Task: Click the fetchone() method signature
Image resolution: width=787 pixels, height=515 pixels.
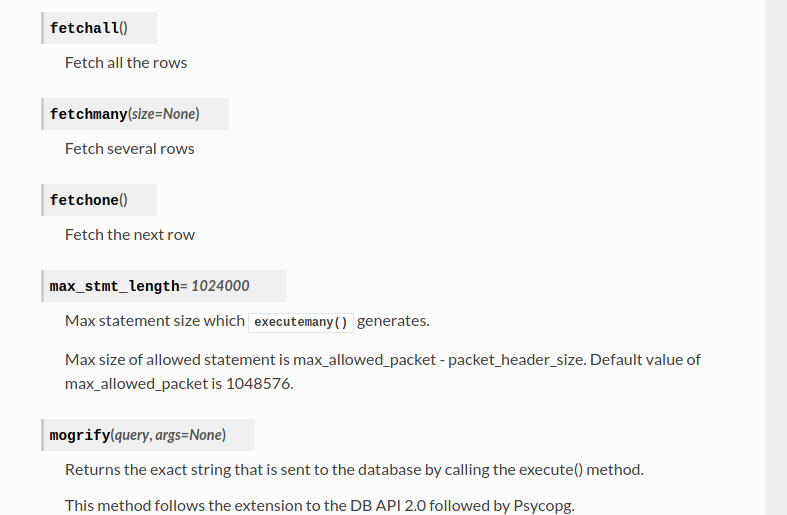Action: pos(89,200)
